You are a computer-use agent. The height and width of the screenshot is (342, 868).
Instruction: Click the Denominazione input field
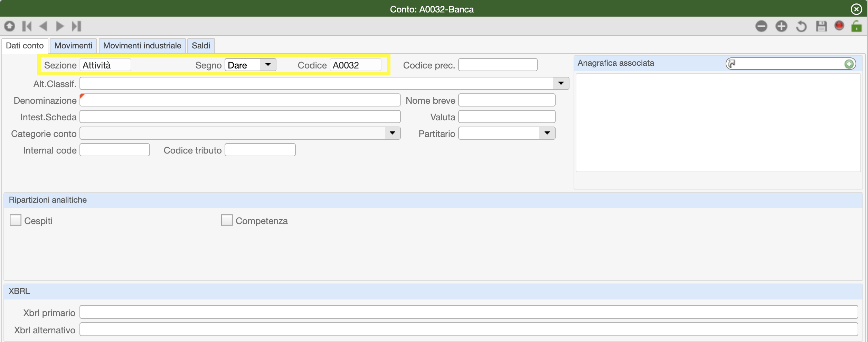(x=240, y=100)
